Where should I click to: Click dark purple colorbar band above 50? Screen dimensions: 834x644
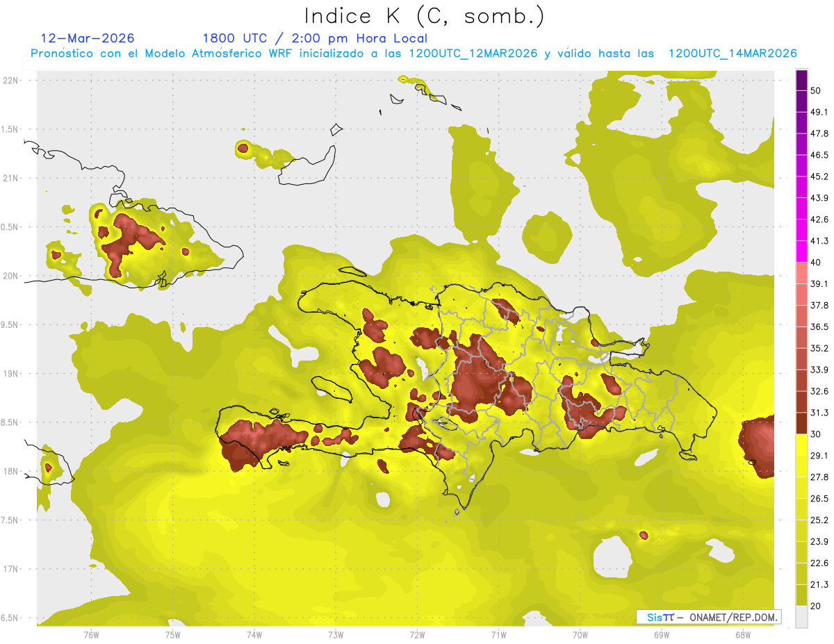tap(801, 80)
